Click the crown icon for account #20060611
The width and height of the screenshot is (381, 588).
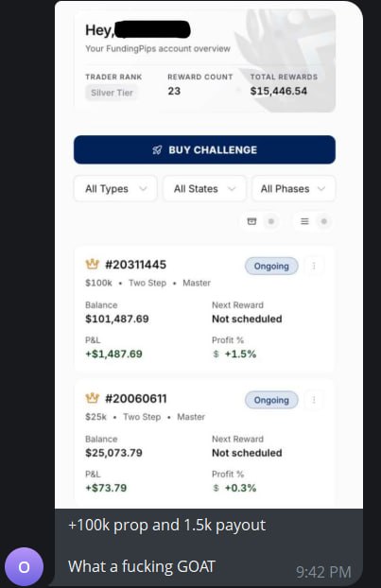point(93,398)
